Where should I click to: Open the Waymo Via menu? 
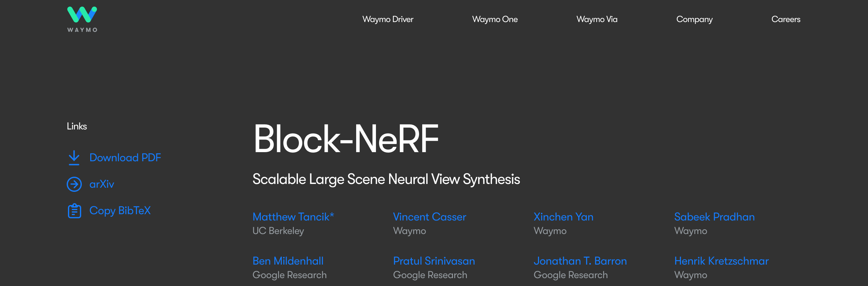tap(597, 19)
